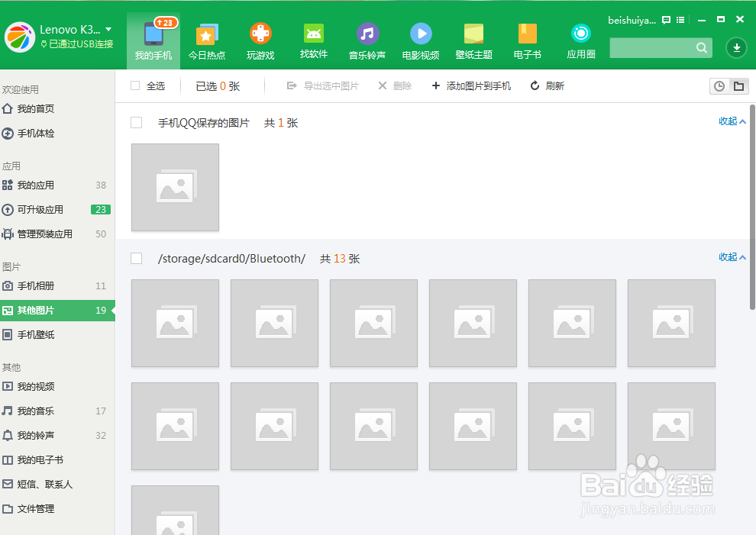The height and width of the screenshot is (535, 756).
Task: Open the 电影视频 tab
Action: click(x=421, y=41)
